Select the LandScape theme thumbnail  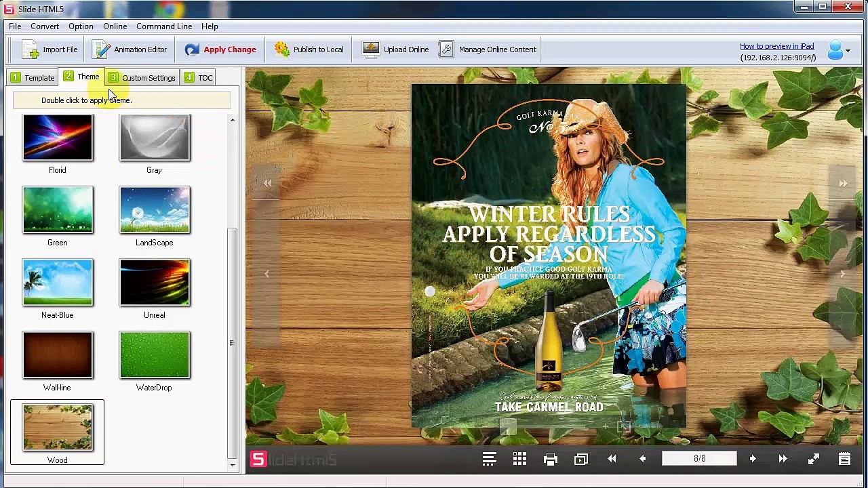pyautogui.click(x=155, y=210)
